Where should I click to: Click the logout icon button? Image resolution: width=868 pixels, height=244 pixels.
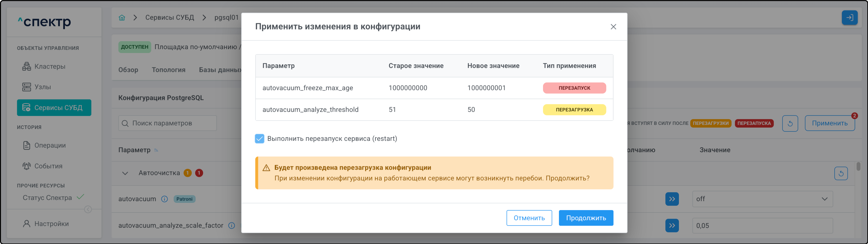[849, 17]
